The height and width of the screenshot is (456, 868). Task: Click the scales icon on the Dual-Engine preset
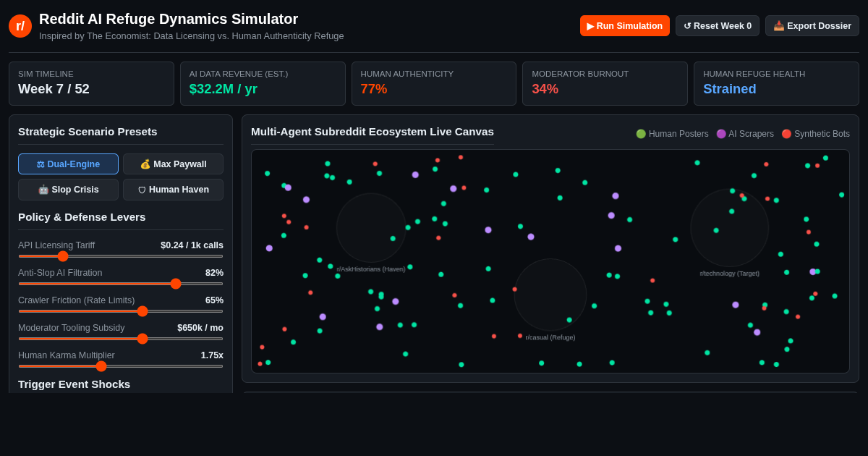(x=41, y=164)
